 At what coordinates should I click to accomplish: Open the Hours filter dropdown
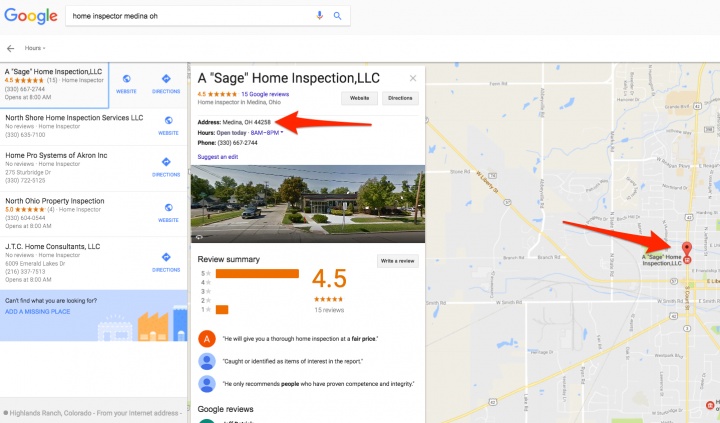[x=35, y=48]
